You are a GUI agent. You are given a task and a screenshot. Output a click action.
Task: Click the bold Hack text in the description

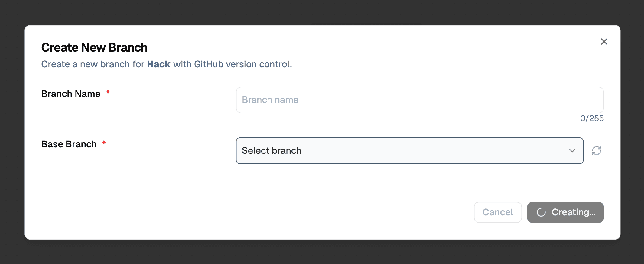click(x=158, y=64)
